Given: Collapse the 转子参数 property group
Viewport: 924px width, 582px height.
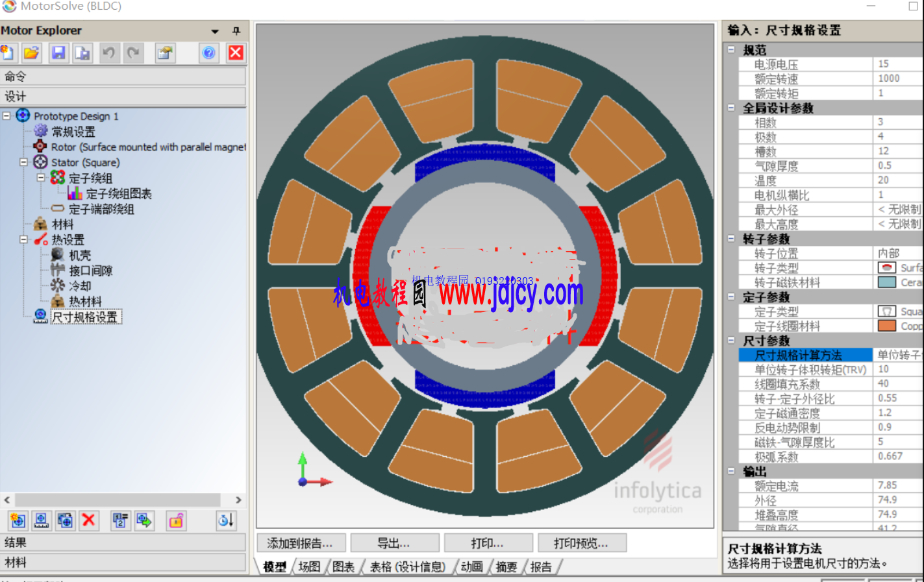Looking at the screenshot, I should (x=731, y=239).
